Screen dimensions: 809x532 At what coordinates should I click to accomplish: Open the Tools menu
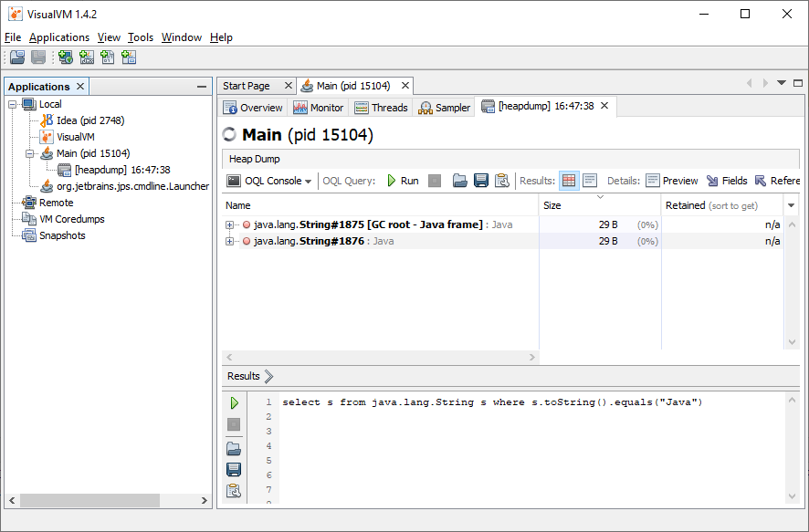pyautogui.click(x=141, y=37)
